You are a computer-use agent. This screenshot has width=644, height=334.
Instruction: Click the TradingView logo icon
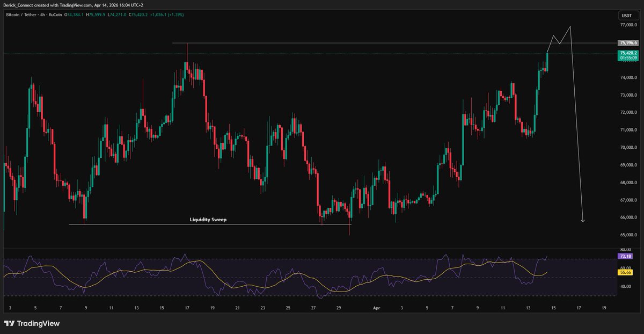(9, 323)
